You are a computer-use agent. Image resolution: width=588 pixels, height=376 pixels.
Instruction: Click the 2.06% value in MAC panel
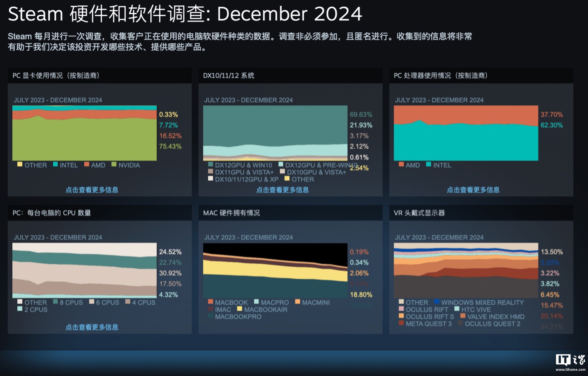(359, 273)
